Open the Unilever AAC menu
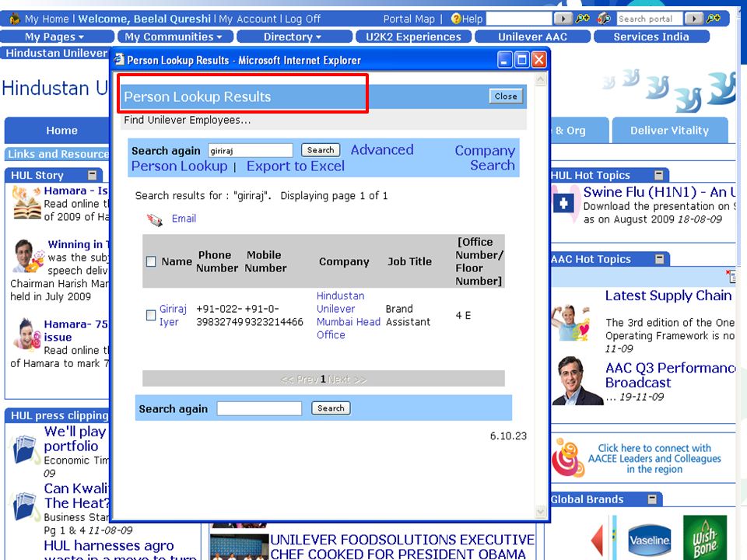The image size is (747, 560). [x=532, y=37]
